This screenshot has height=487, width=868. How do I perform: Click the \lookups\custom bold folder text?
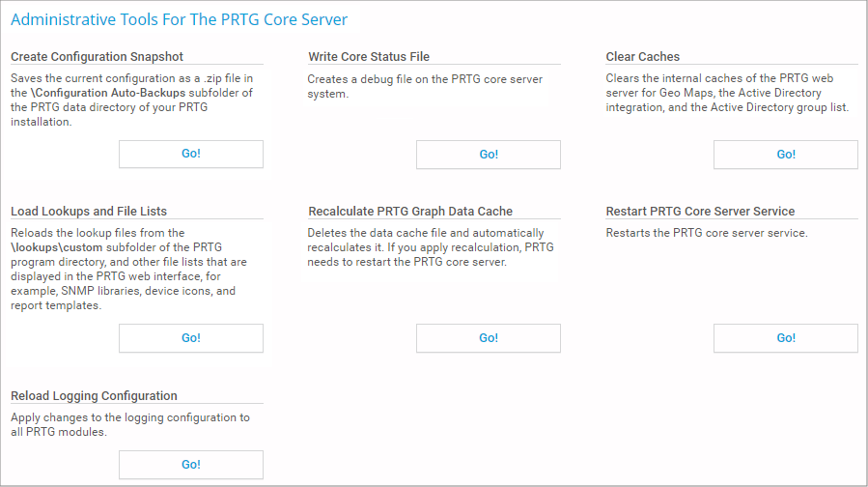coord(57,247)
